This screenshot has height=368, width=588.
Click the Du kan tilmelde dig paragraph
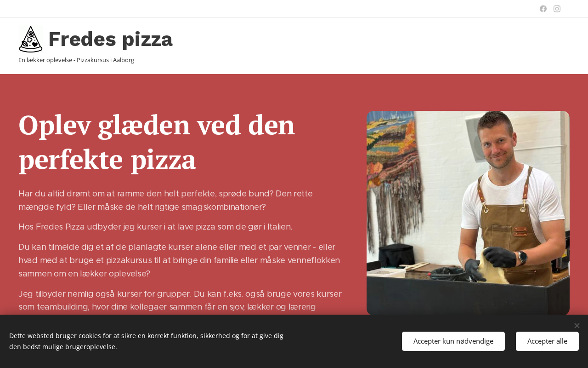coord(179,260)
